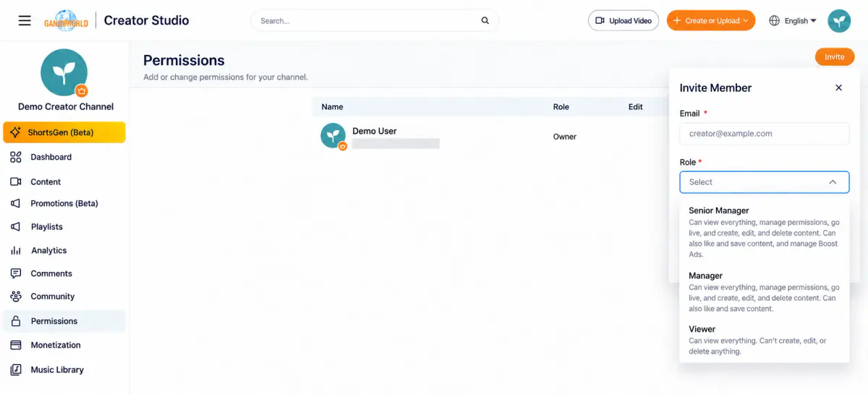Viewport: 868px width, 394px height.
Task: Click the plus icon in Create or Upload
Action: 677,21
